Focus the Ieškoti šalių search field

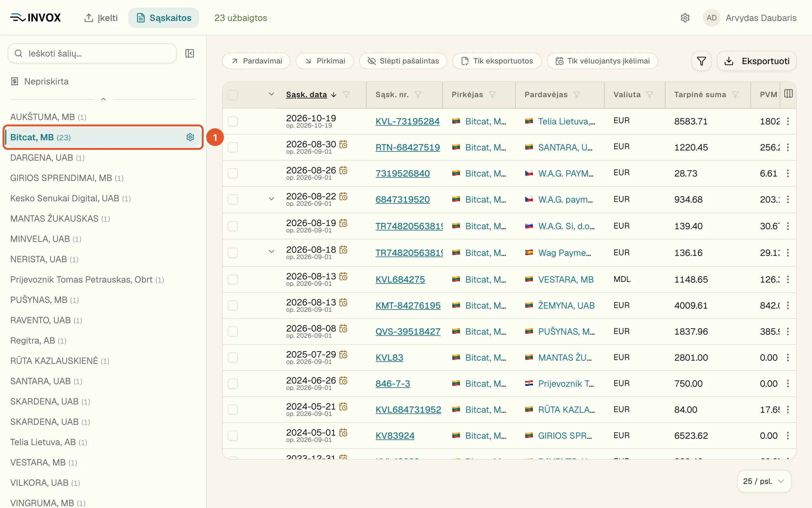pos(92,53)
